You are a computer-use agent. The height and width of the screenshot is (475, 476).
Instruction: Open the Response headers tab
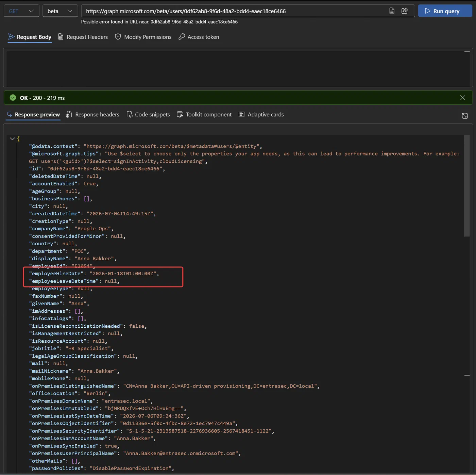click(93, 114)
